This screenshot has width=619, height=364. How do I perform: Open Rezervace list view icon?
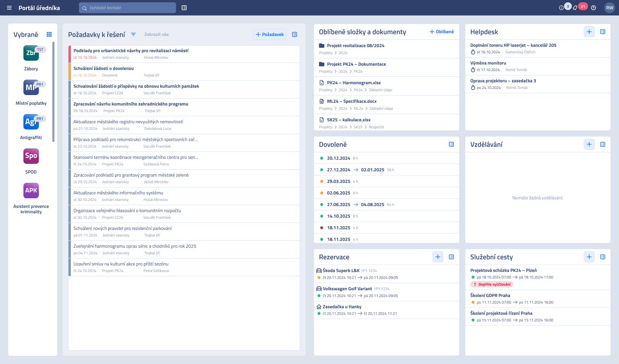(x=451, y=257)
